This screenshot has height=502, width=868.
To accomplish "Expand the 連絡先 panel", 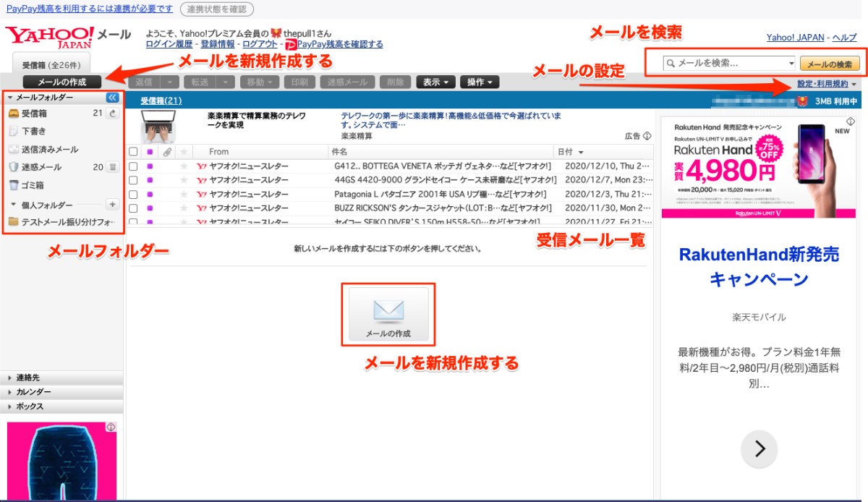I will [61, 378].
